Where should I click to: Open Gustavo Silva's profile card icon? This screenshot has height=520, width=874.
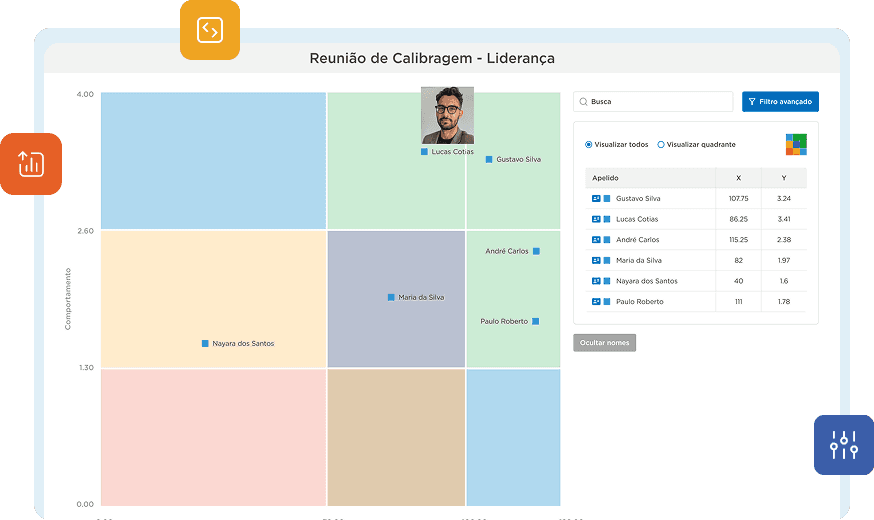tap(596, 199)
